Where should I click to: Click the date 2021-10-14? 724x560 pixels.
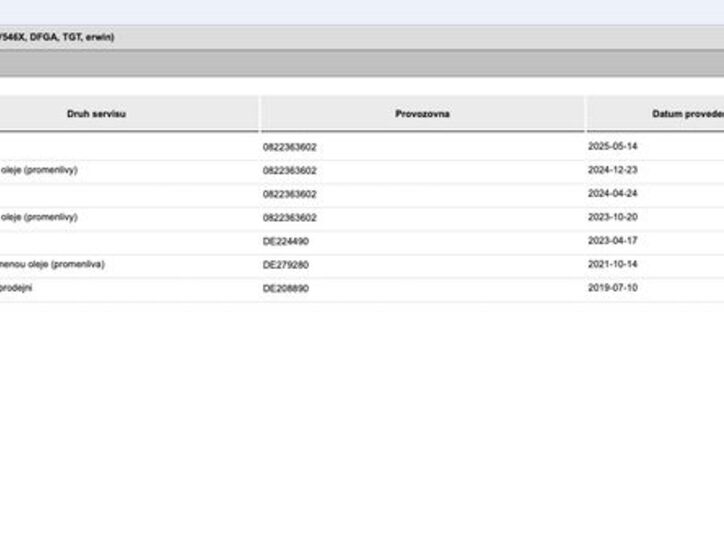click(x=612, y=265)
